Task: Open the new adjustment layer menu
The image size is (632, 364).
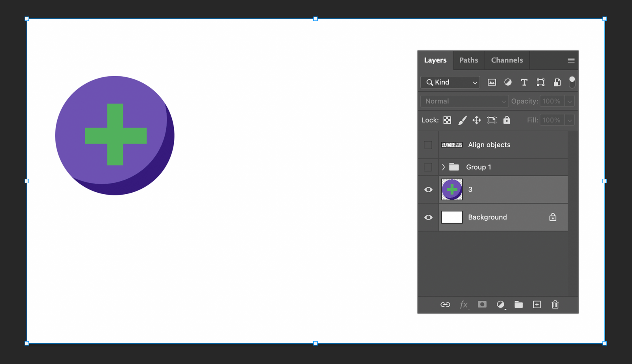Action: click(x=500, y=304)
